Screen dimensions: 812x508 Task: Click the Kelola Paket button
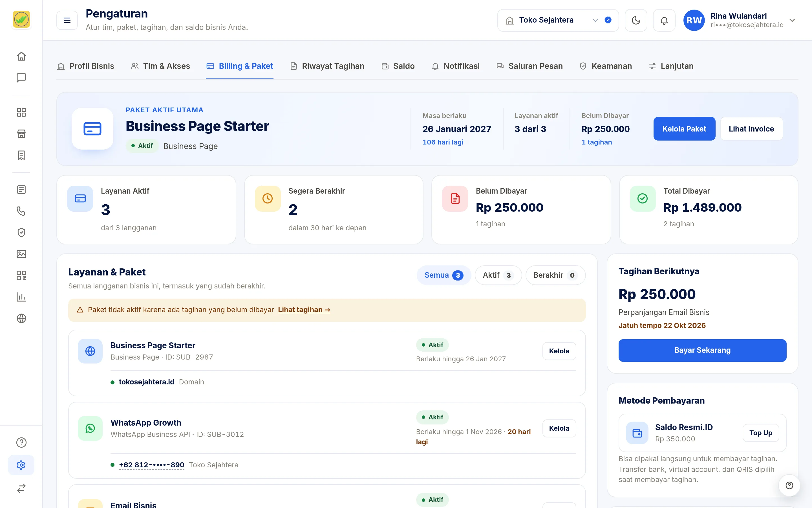(684, 129)
